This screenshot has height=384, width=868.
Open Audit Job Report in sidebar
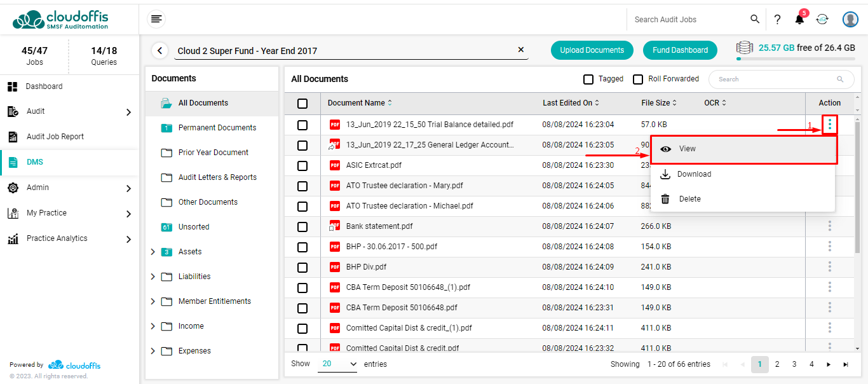69,137
